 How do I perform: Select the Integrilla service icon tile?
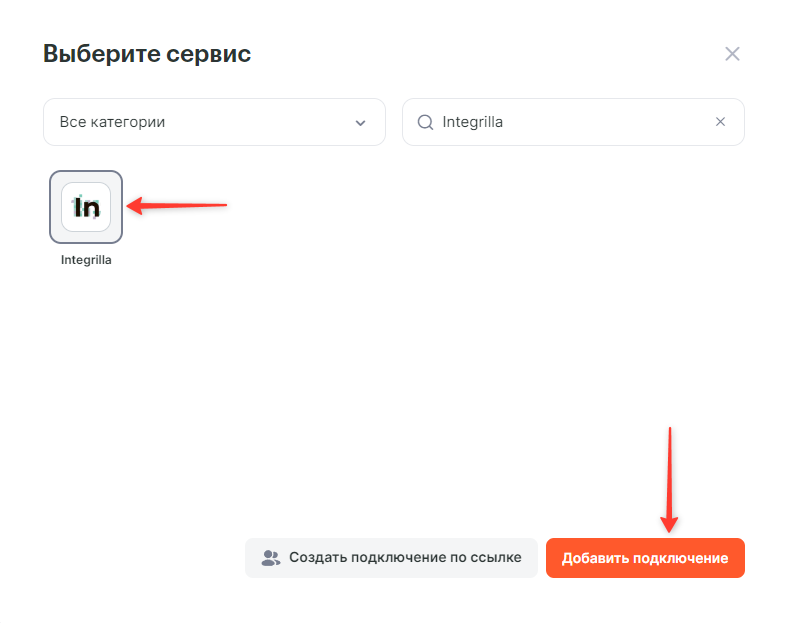[x=86, y=207]
